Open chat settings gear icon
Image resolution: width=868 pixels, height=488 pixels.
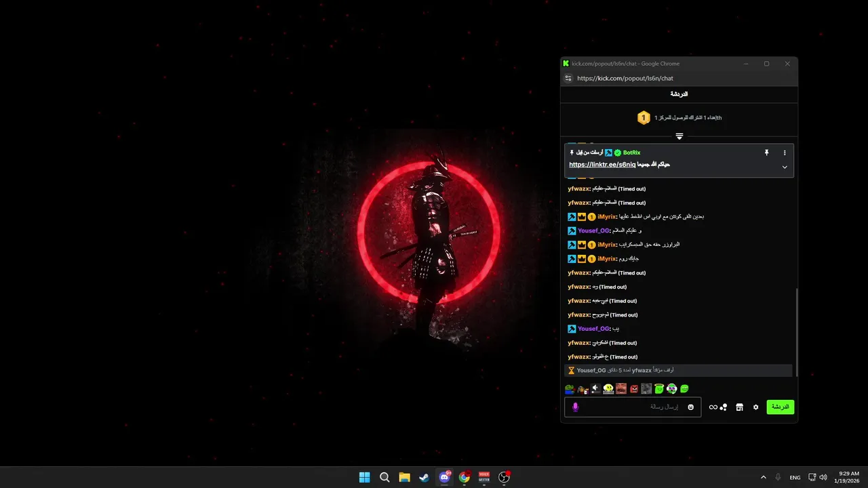coord(756,407)
